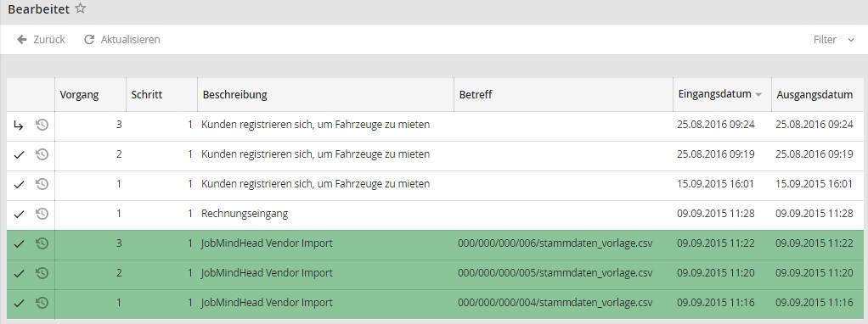Click checkmark icon in Rechnungseingang row
This screenshot has width=868, height=324.
(19, 214)
